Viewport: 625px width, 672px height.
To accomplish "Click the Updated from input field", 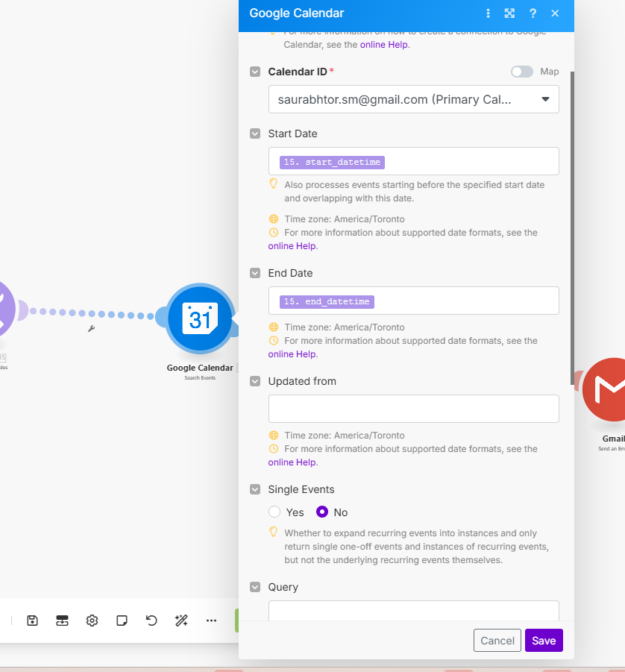I will [x=414, y=409].
